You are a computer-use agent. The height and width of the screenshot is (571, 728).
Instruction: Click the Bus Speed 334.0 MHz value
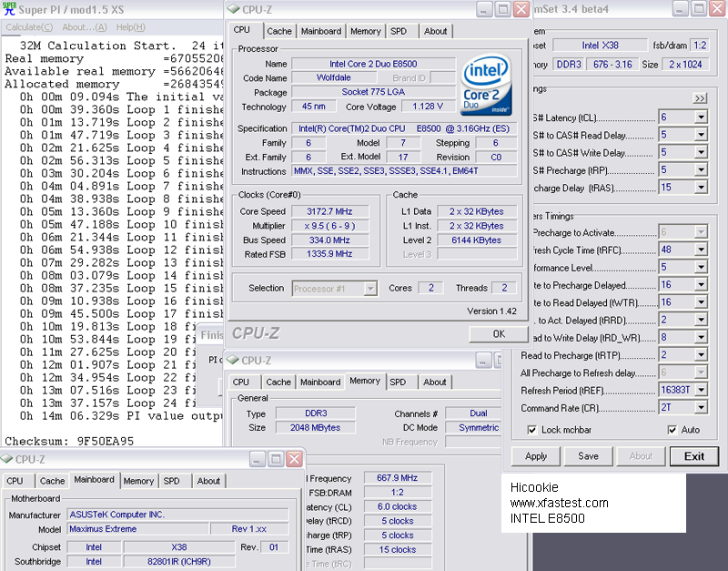coord(329,240)
